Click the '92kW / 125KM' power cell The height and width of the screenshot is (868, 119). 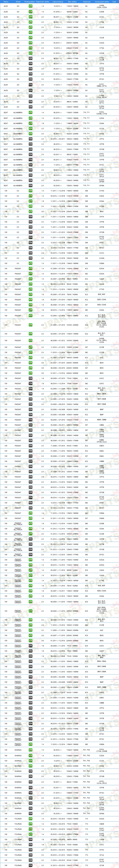point(72,12)
